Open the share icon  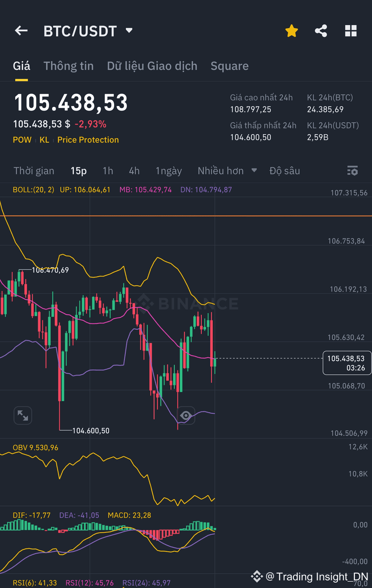coord(321,31)
